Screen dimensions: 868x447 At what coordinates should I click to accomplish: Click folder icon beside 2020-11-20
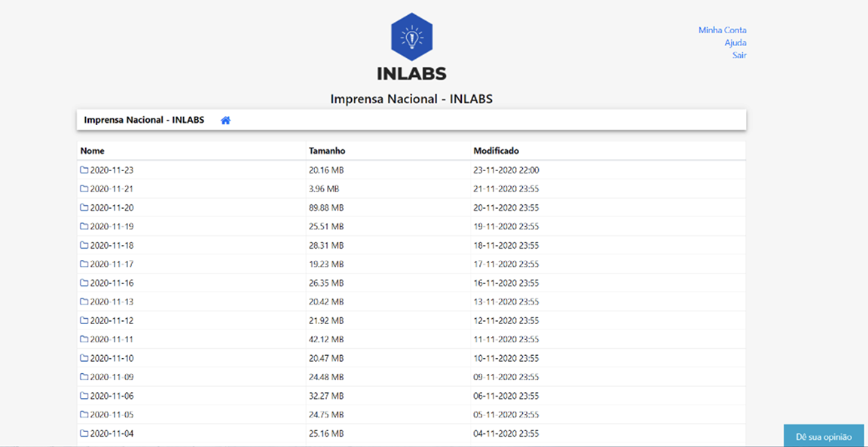(84, 208)
